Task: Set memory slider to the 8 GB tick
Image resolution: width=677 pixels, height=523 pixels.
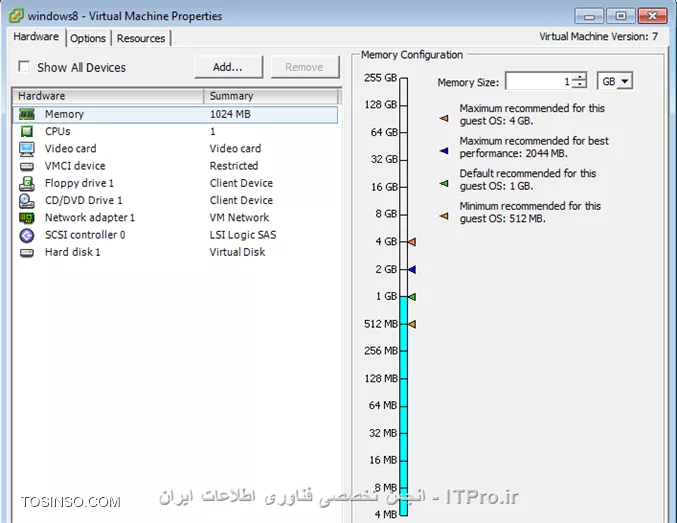Action: point(404,214)
